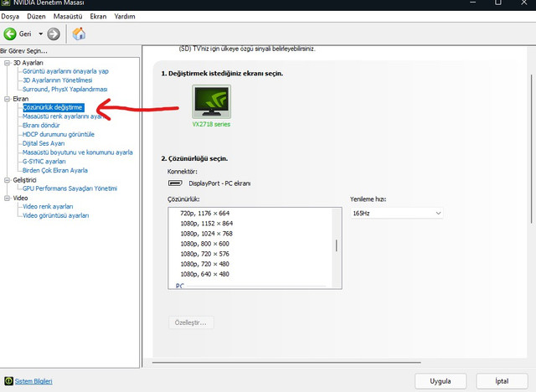Click the Uygula button
Screen dimensions: 536x392
[x=441, y=380]
